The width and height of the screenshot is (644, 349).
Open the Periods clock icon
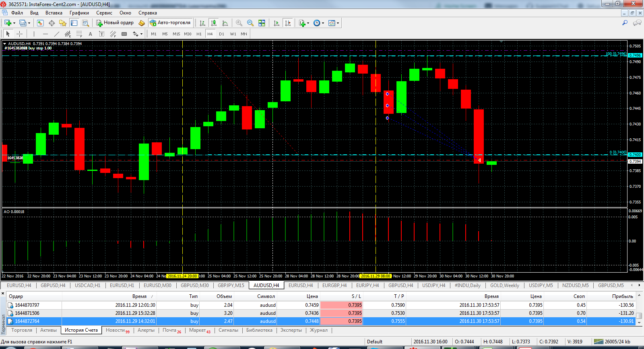317,23
